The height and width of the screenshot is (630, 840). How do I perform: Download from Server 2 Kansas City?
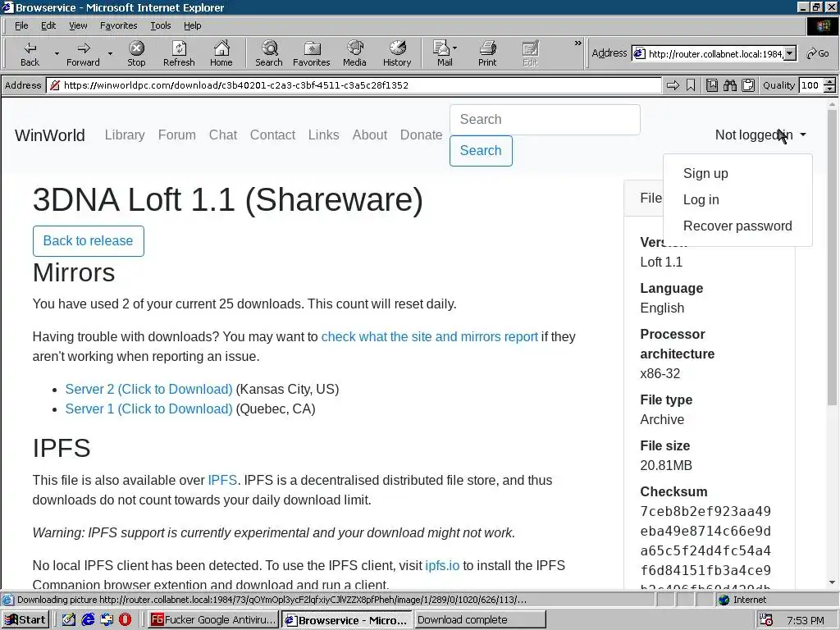pos(149,389)
